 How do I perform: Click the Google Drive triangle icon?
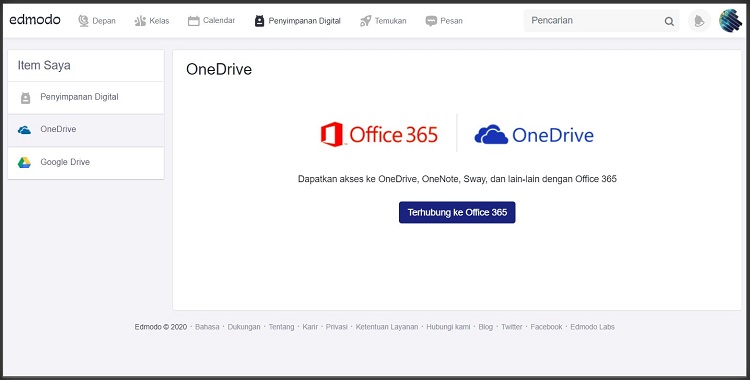[24, 162]
